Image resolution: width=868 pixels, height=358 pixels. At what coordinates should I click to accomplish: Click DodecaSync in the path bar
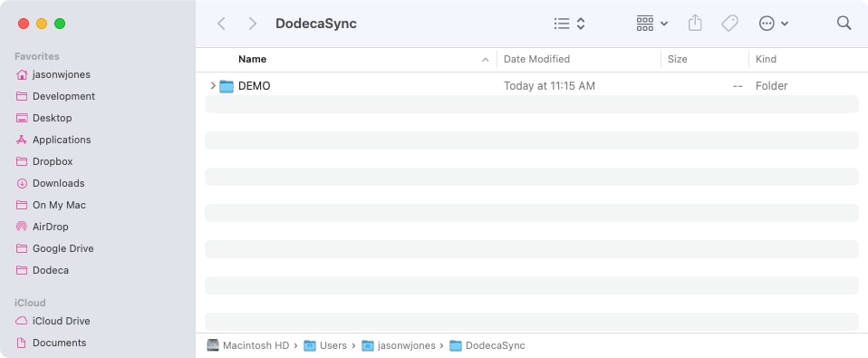click(495, 346)
